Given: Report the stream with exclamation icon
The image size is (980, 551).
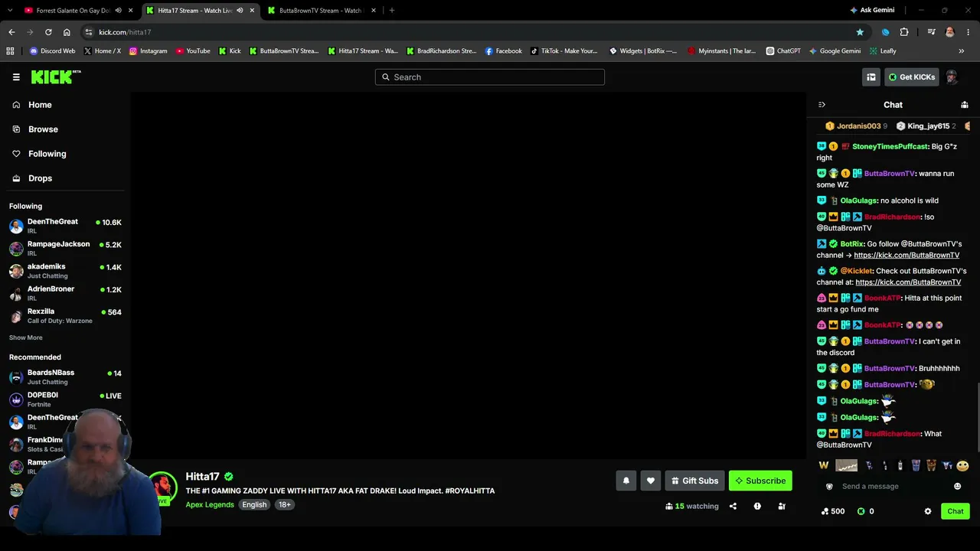Looking at the screenshot, I should (757, 506).
